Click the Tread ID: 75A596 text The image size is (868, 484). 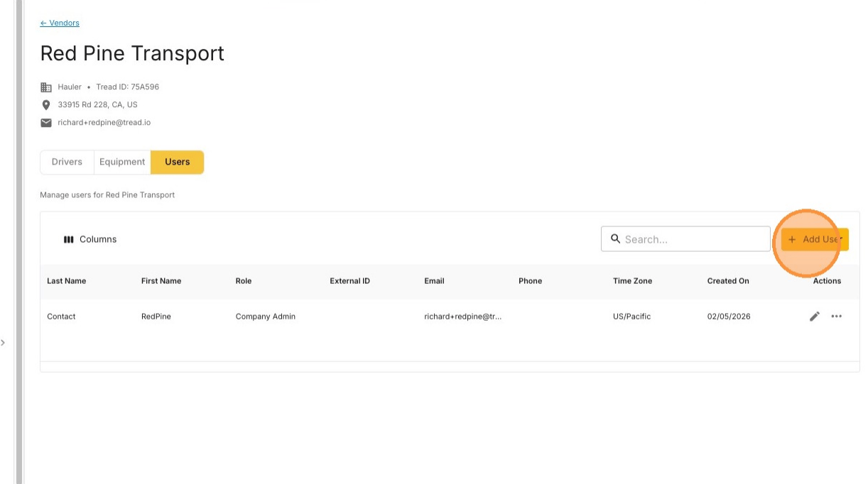click(x=128, y=87)
